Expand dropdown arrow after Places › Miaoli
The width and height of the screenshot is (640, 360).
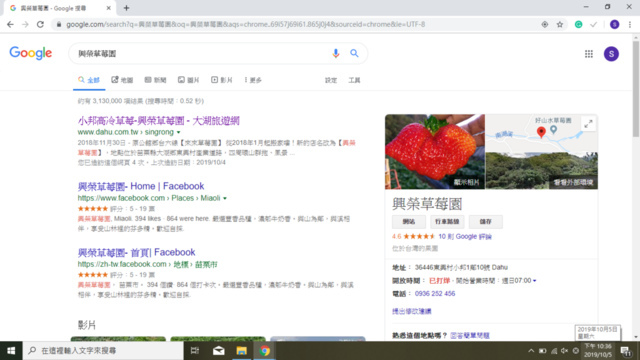pyautogui.click(x=225, y=198)
